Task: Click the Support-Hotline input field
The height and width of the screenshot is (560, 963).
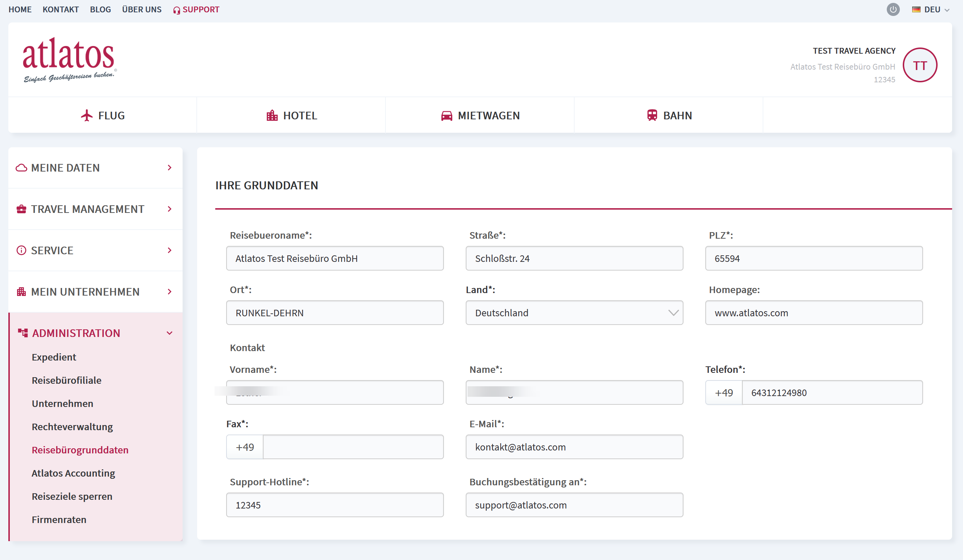Action: coord(335,505)
